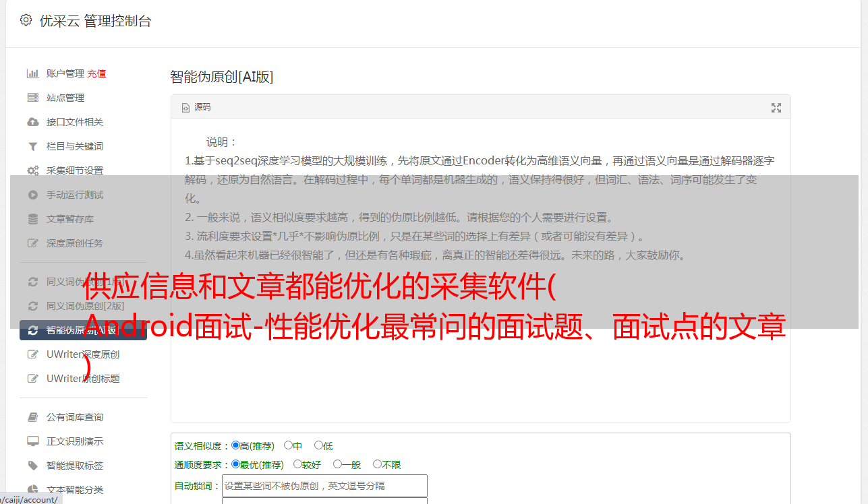This screenshot has height=504, width=868.
Task: Click the gear icon beside 优采云 管理控制台
Action: point(26,20)
